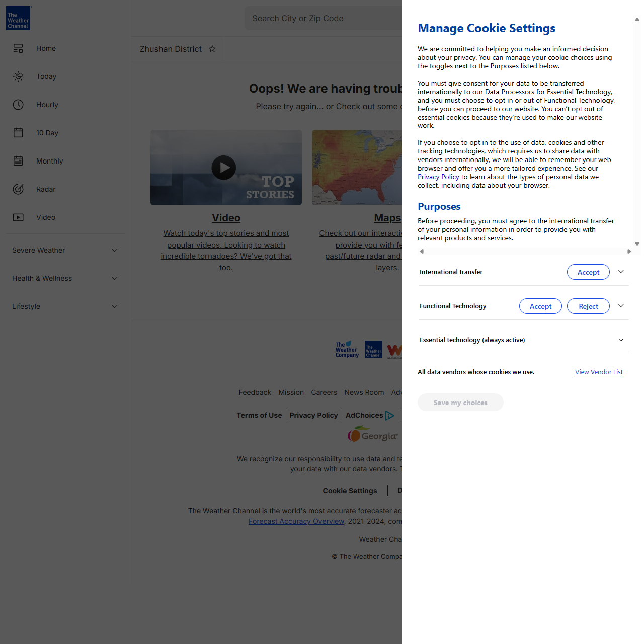Reject Functional Technology cookies
Image resolution: width=644 pixels, height=644 pixels.
coord(588,306)
